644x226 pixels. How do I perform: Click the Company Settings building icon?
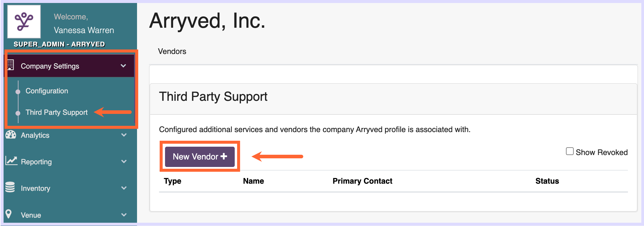coord(11,65)
